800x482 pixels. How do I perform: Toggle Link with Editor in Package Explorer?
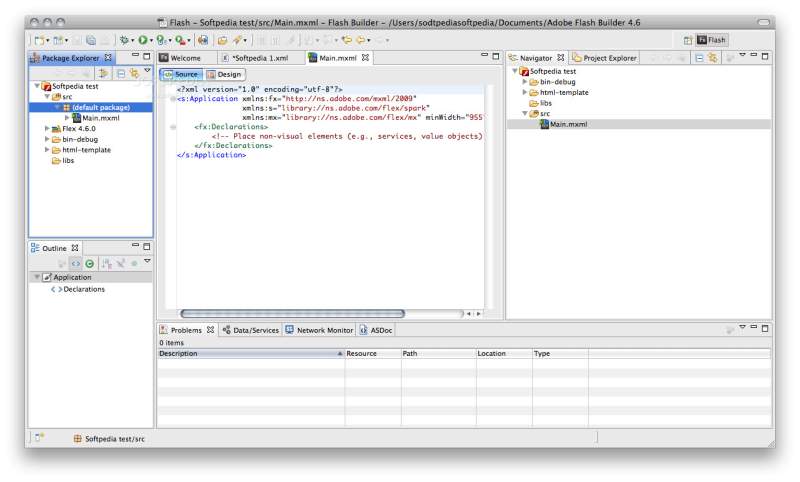[134, 73]
